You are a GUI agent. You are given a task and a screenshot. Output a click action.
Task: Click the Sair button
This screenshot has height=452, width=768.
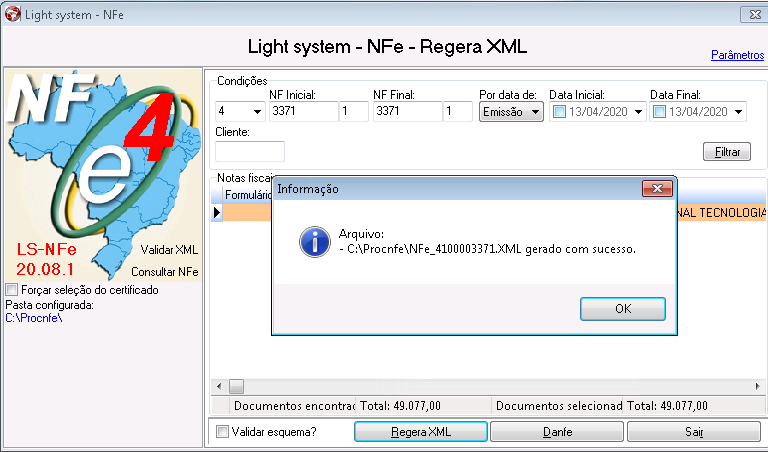[694, 431]
